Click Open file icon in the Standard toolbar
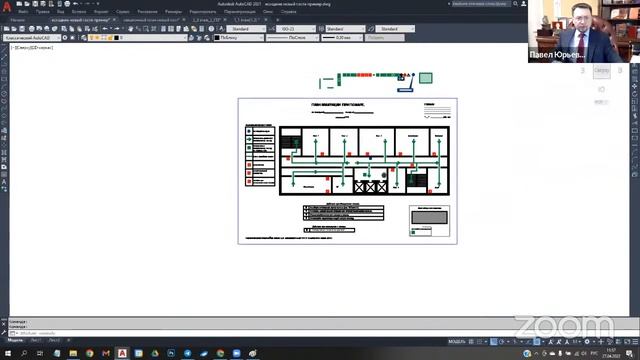The image size is (640, 360). [x=14, y=29]
